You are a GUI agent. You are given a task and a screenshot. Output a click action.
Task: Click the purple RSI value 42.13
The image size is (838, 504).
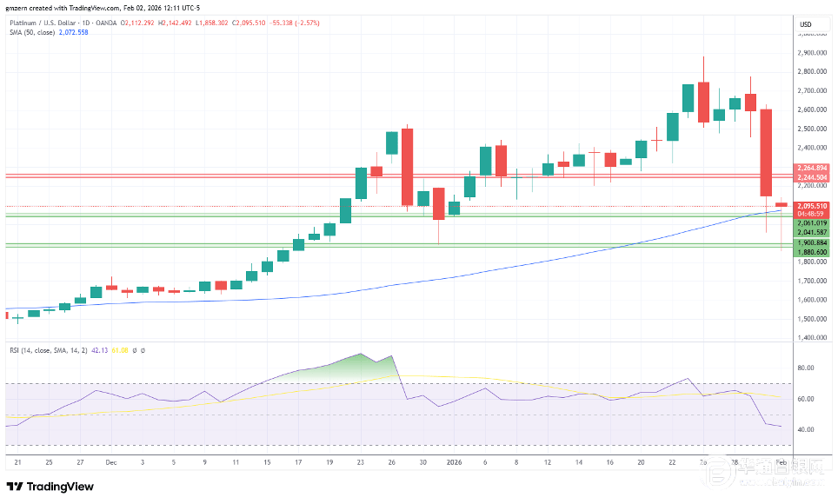[101, 350]
